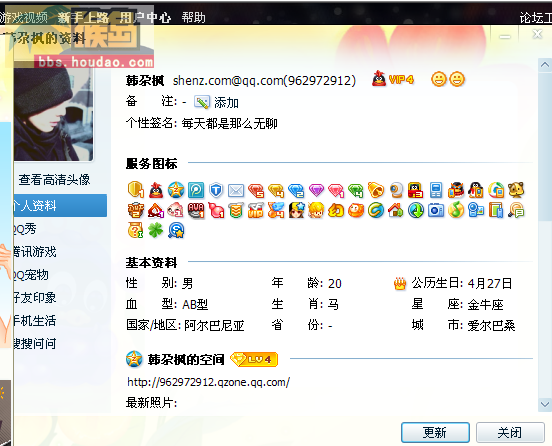Click the 添加 remark link
The image size is (552, 446).
point(226,102)
